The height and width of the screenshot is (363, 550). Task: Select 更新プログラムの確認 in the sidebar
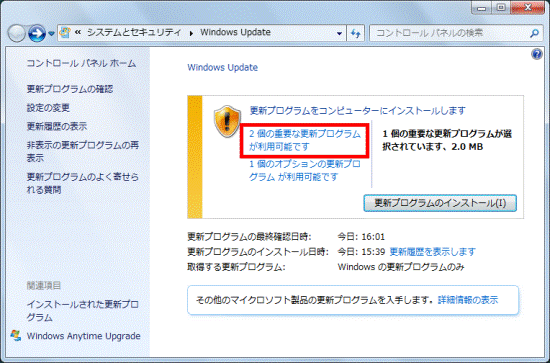click(70, 89)
